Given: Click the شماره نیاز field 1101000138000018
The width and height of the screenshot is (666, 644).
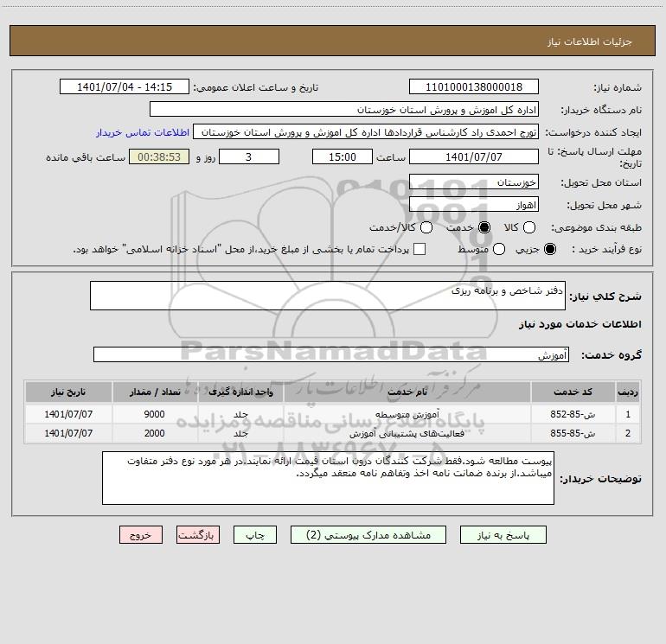Looking at the screenshot, I should pos(474,87).
